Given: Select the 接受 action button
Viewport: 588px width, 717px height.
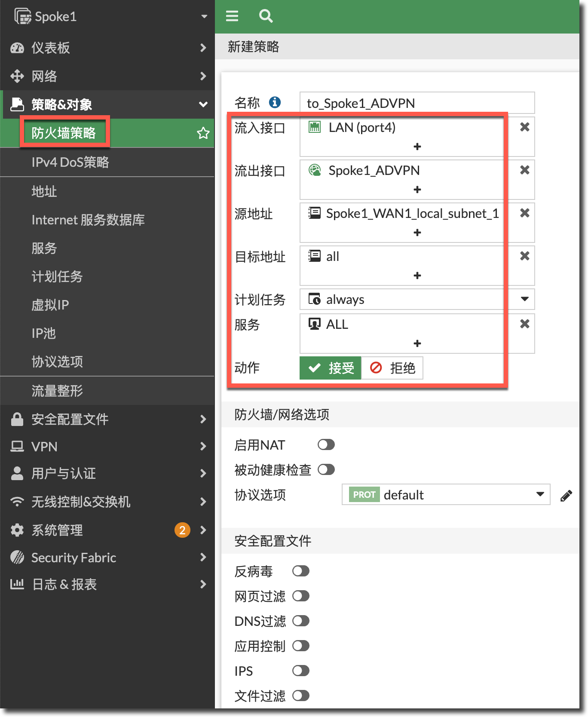Looking at the screenshot, I should (330, 368).
